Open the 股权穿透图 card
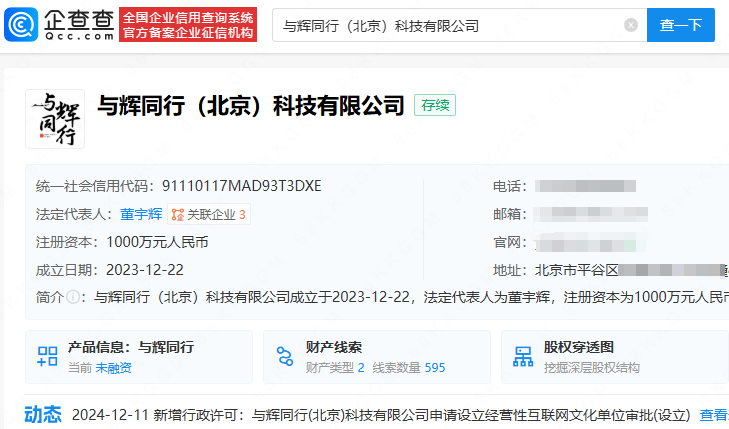Screen dimensions: 729x429 pos(615,357)
